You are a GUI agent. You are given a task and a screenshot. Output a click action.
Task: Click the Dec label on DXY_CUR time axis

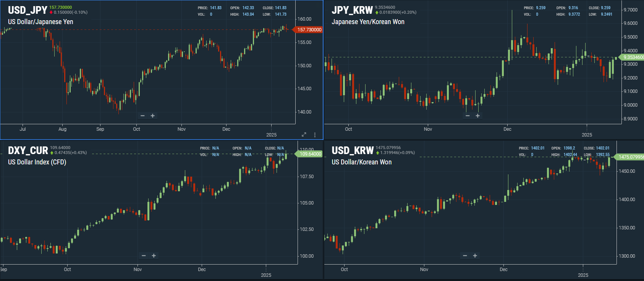[x=202, y=269]
